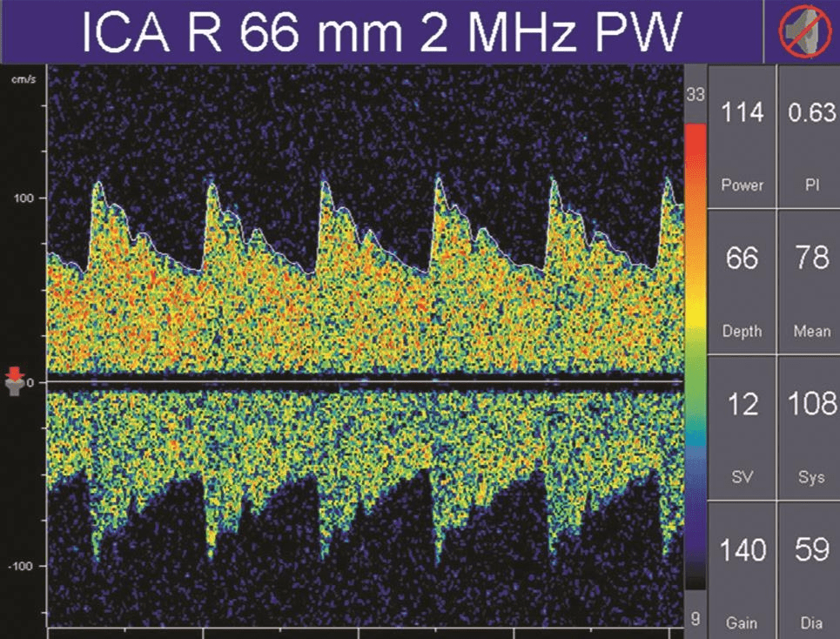Click the ICA R 66 mm title bar
This screenshot has width=840, height=639.
point(381,31)
